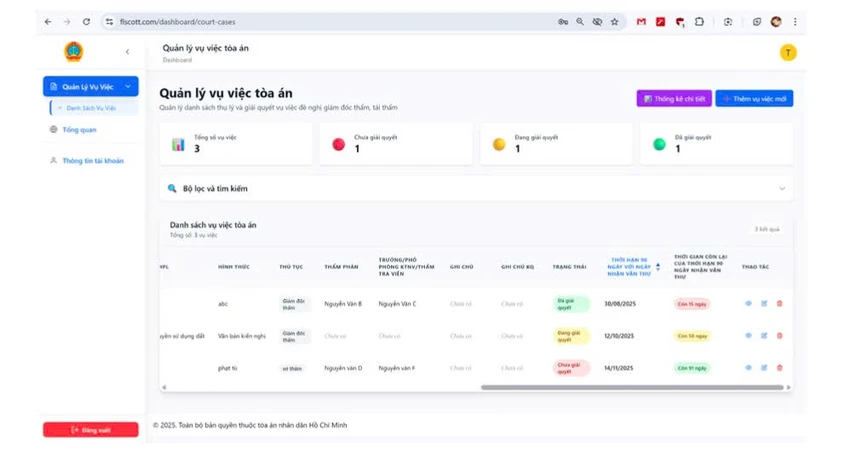
Task: Delete the 30/08/2025 case row
Action: tap(780, 303)
